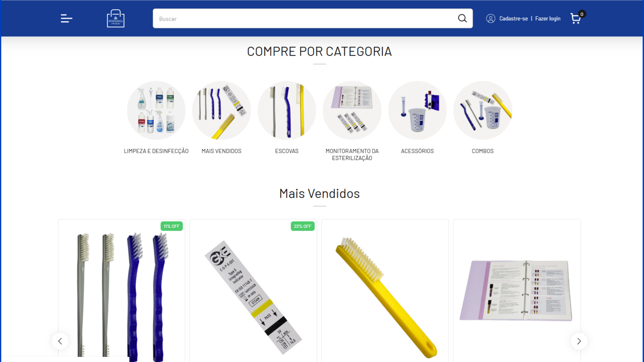Click the user account avatar icon
644x362 pixels.
coord(490,18)
